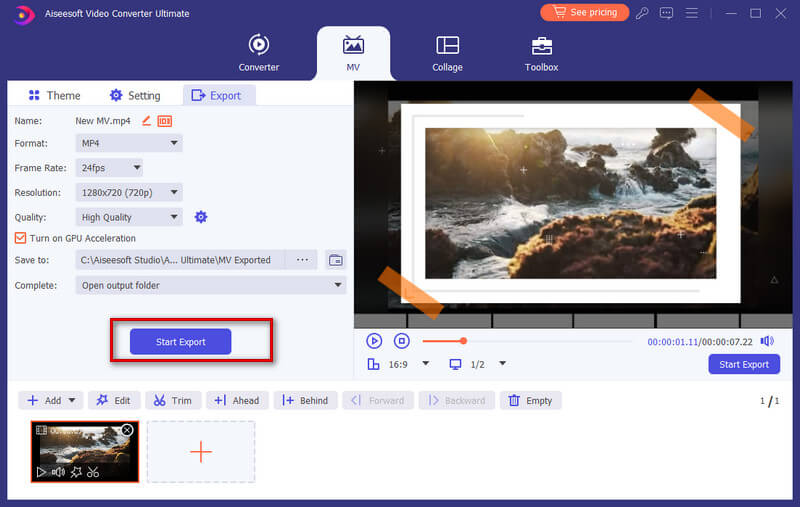Click the Save to path field
Image resolution: width=800 pixels, height=507 pixels.
tap(180, 260)
